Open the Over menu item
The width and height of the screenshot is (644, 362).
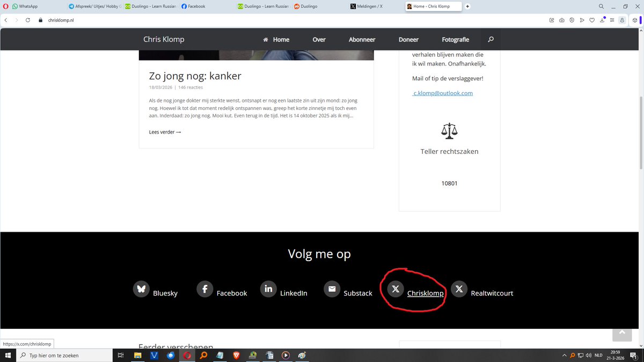pos(319,39)
